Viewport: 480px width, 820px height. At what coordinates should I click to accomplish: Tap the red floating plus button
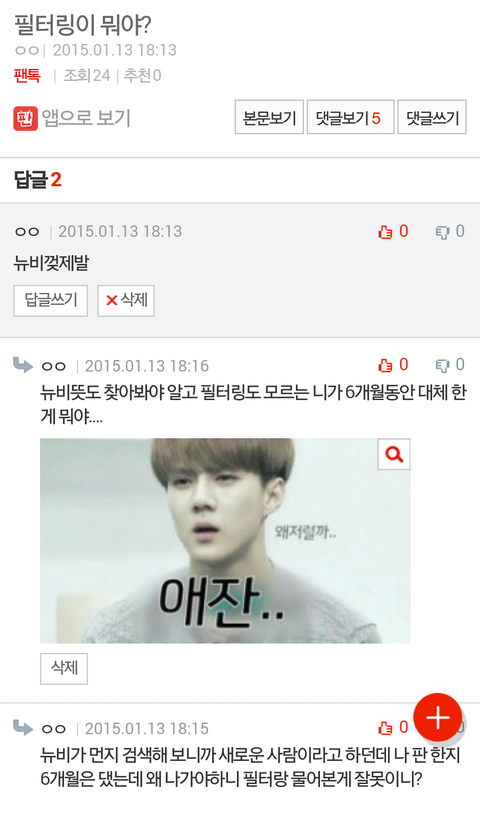pos(438,718)
